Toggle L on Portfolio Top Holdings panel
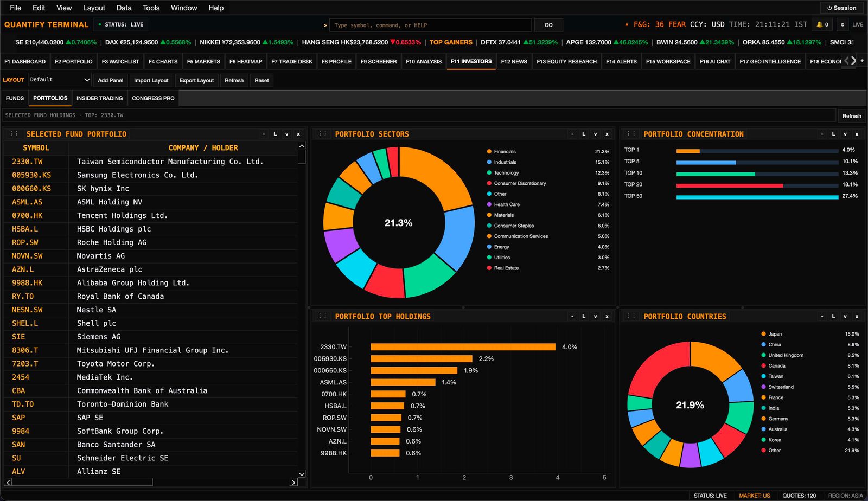Screen dimensions: 868x501 pos(584,316)
